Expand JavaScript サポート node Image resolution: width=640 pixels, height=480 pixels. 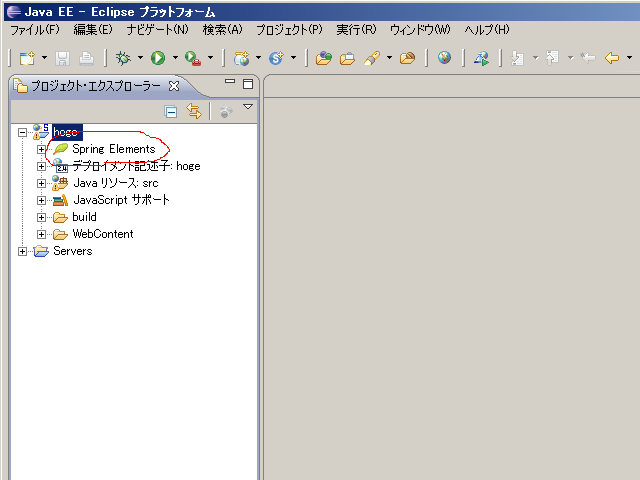coord(41,200)
